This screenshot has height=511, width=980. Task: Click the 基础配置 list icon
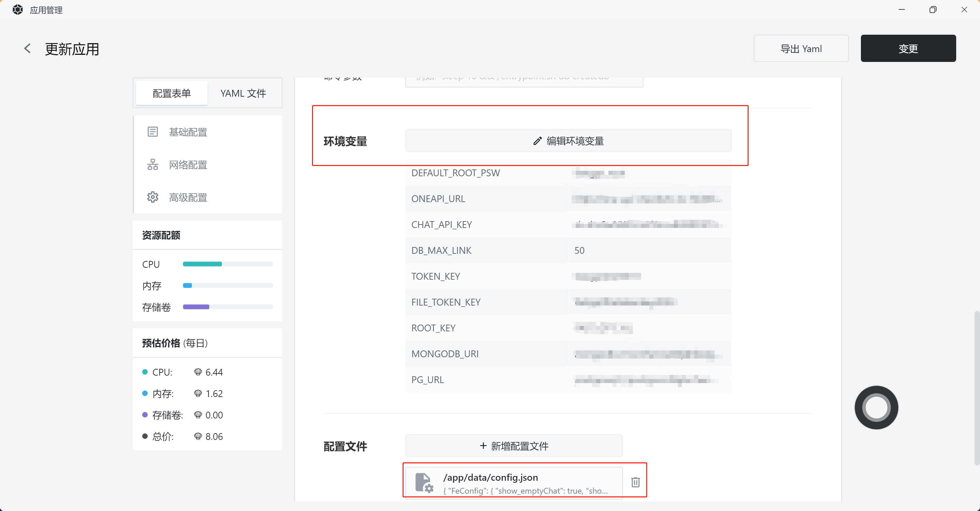click(152, 132)
